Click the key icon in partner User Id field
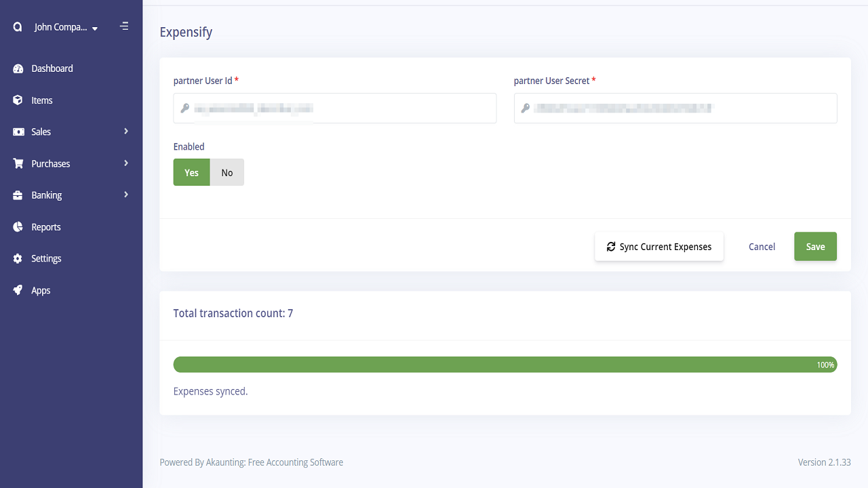Viewport: 868px width, 488px height. click(185, 108)
